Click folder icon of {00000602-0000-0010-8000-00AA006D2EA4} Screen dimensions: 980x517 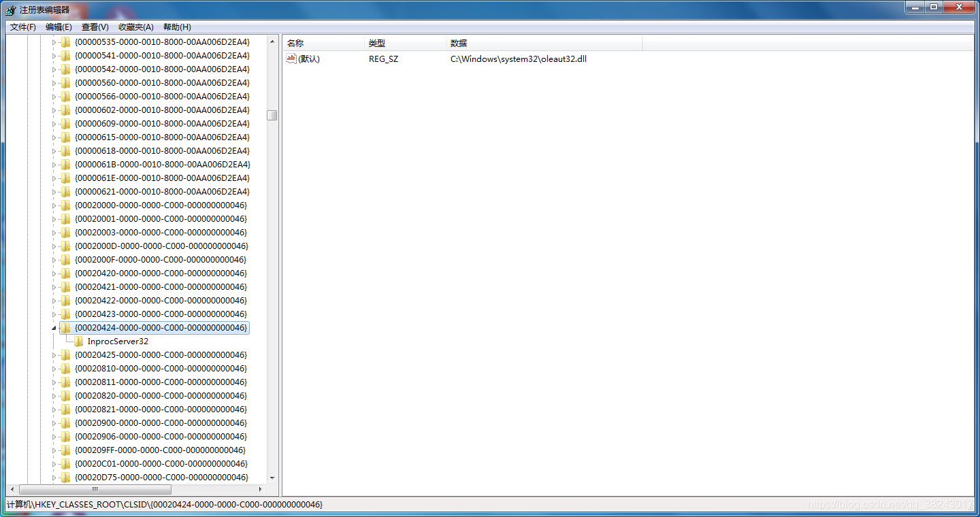(65, 110)
